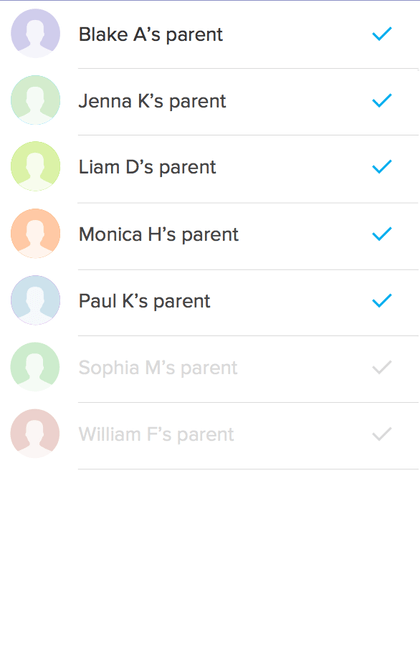This screenshot has height=668, width=420.
Task: Click Jenna K's parent green avatar
Action: coord(35,100)
